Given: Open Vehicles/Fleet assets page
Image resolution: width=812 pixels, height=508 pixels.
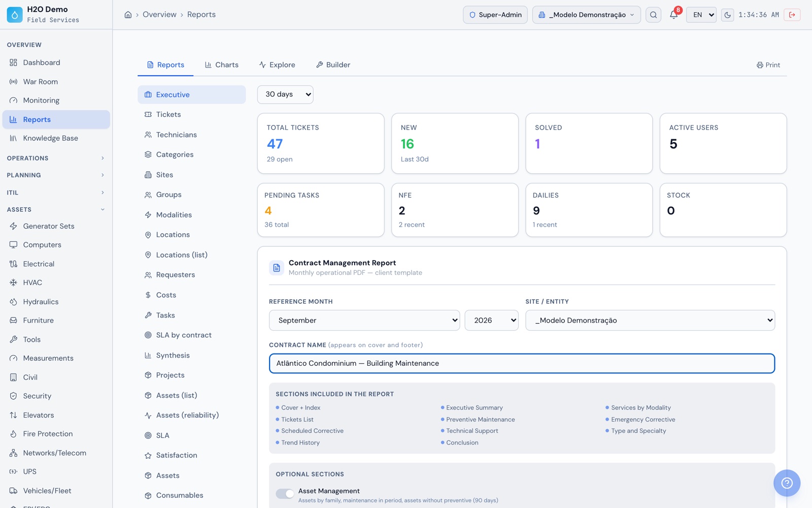Looking at the screenshot, I should (56, 491).
